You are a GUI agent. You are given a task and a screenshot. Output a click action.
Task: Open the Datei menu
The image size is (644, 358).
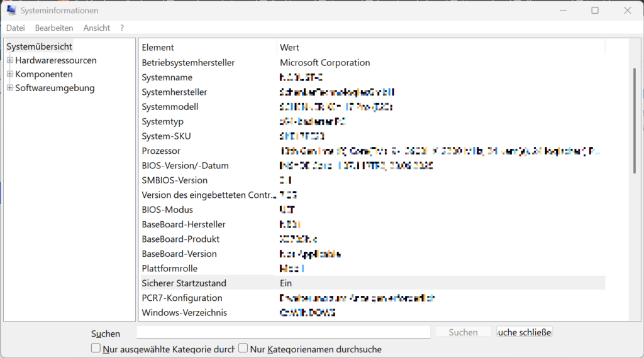[16, 28]
